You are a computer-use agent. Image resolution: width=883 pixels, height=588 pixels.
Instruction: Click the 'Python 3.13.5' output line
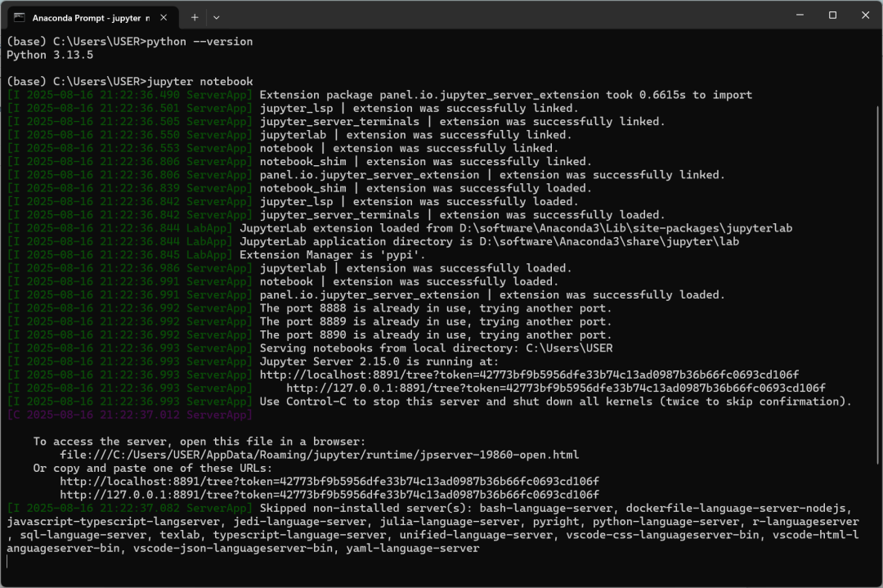[x=50, y=55]
